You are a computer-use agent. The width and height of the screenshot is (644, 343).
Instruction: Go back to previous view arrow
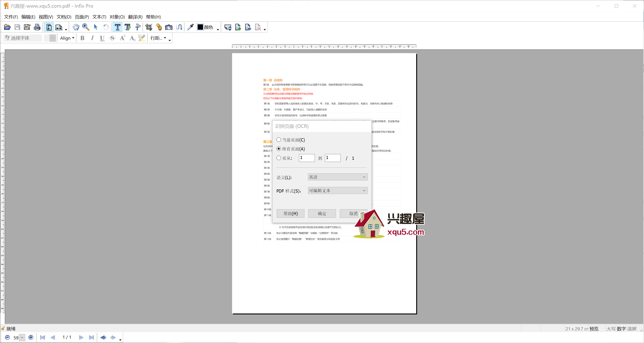pos(103,338)
